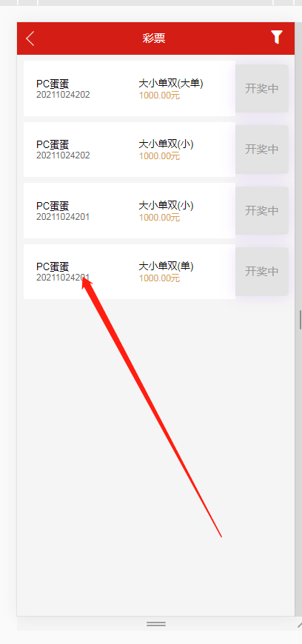Screen dimensions: 302x644
Task: Select the 大小单双(大单) bet type text
Action: (170, 84)
